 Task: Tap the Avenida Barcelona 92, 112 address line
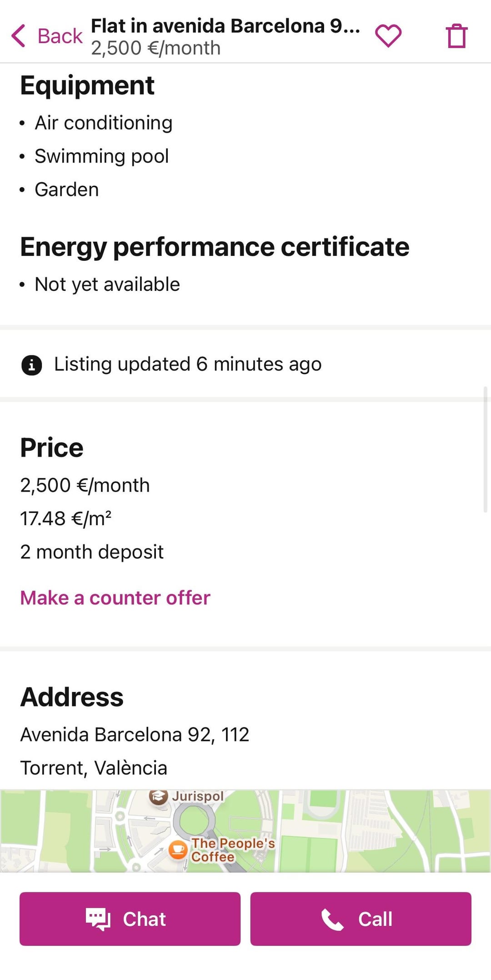coord(135,735)
